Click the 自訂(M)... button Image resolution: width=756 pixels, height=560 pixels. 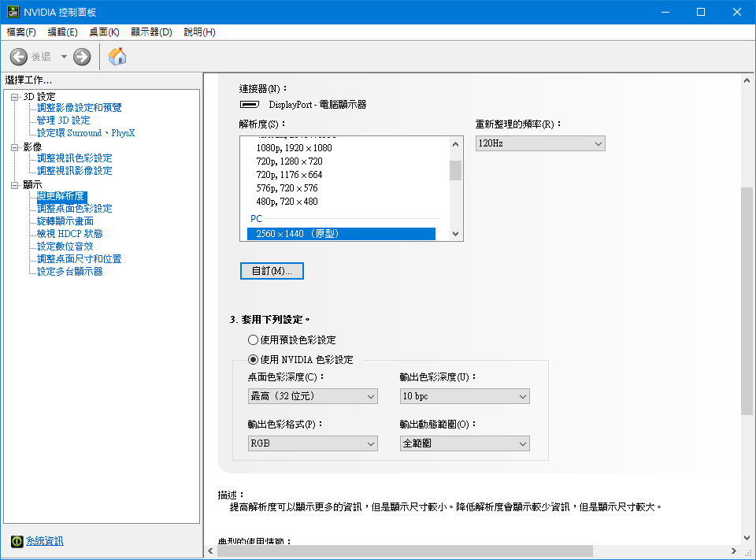[x=272, y=271]
